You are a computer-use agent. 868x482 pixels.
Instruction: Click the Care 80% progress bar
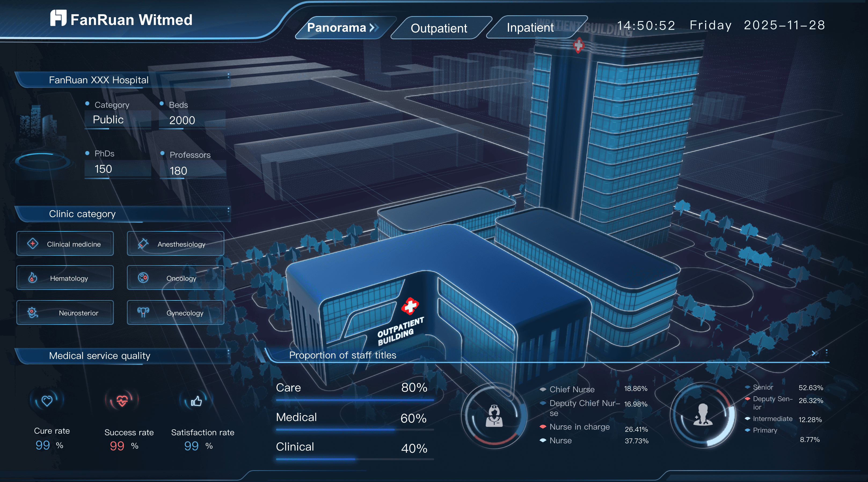point(355,400)
